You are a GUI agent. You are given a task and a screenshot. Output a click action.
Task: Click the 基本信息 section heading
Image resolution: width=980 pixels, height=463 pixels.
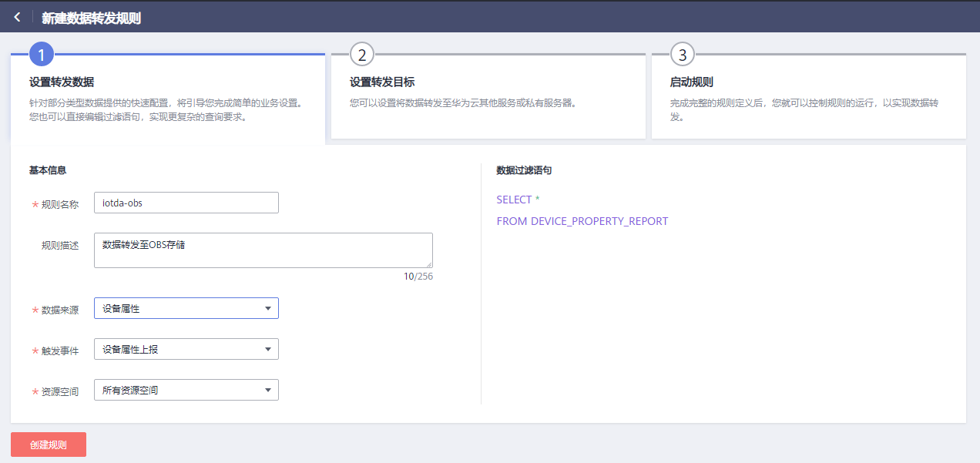tap(48, 170)
